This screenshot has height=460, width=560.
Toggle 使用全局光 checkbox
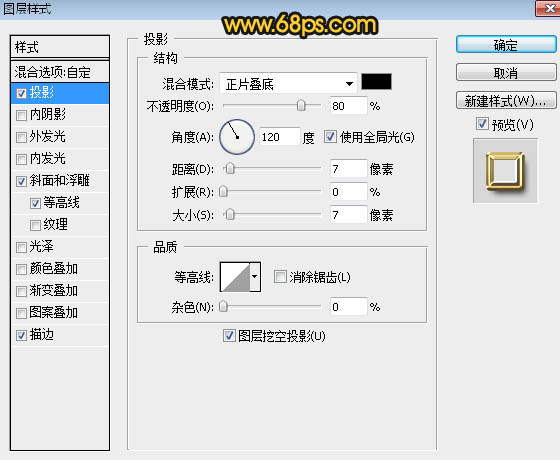330,136
